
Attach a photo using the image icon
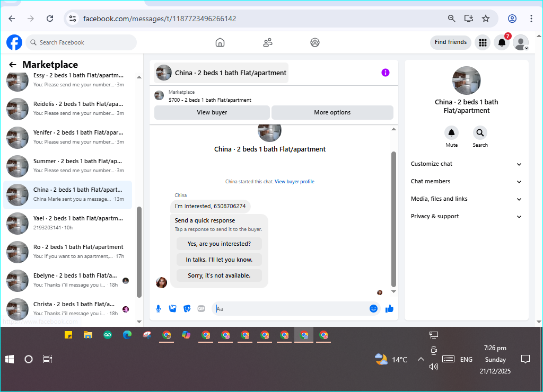pos(172,309)
